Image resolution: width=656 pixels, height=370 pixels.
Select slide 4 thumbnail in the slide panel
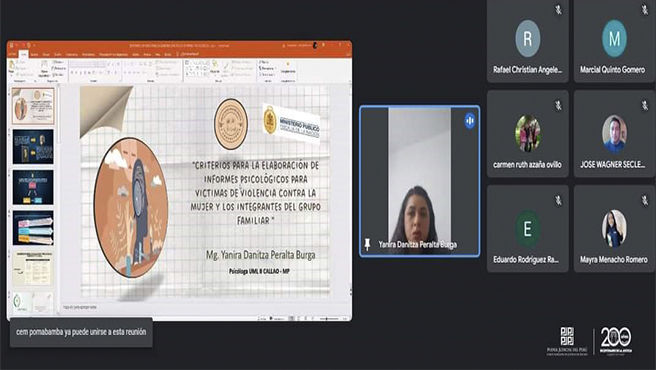click(33, 228)
